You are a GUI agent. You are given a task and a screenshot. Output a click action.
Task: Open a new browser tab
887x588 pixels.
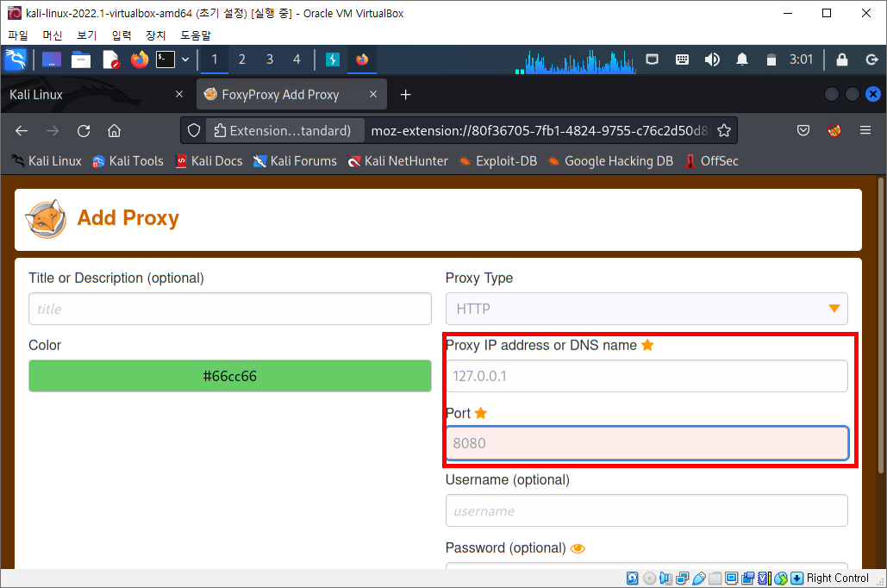406,95
